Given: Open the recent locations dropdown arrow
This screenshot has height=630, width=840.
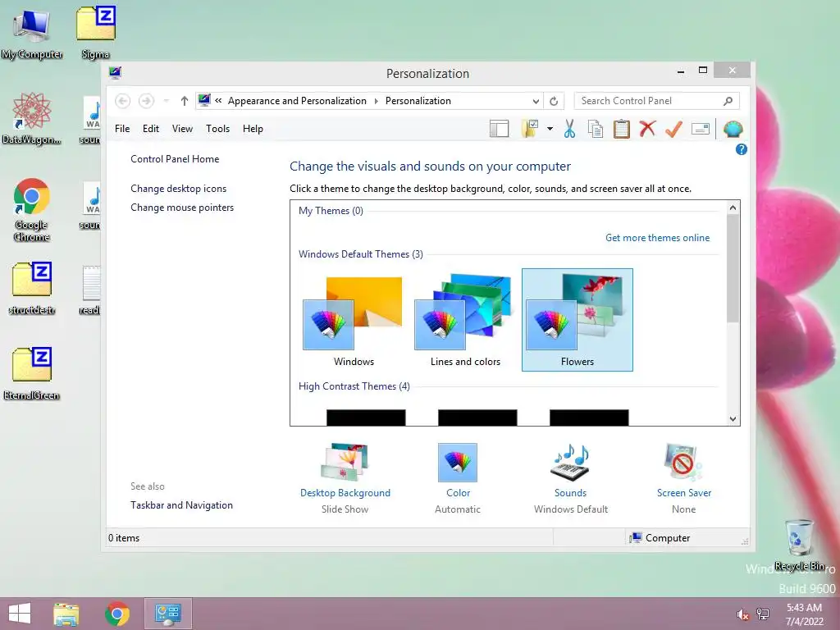Looking at the screenshot, I should point(166,101).
